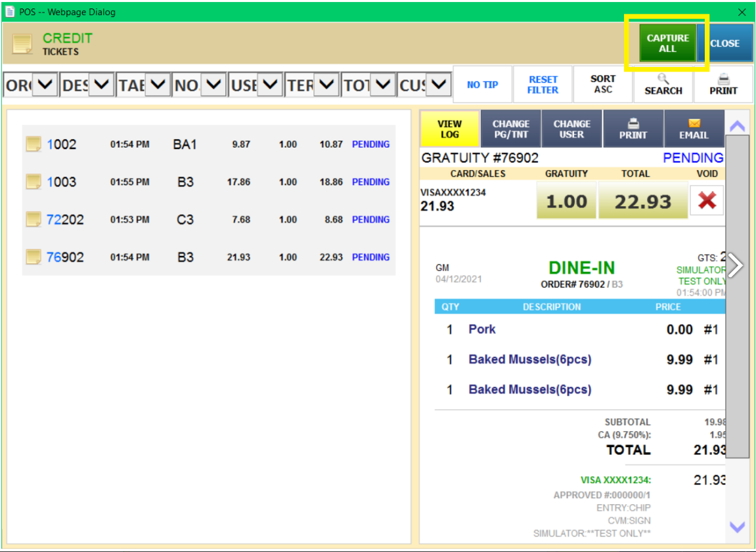Toggle the Sort ASC button
Image resolution: width=756 pixels, height=552 pixels.
coord(603,85)
